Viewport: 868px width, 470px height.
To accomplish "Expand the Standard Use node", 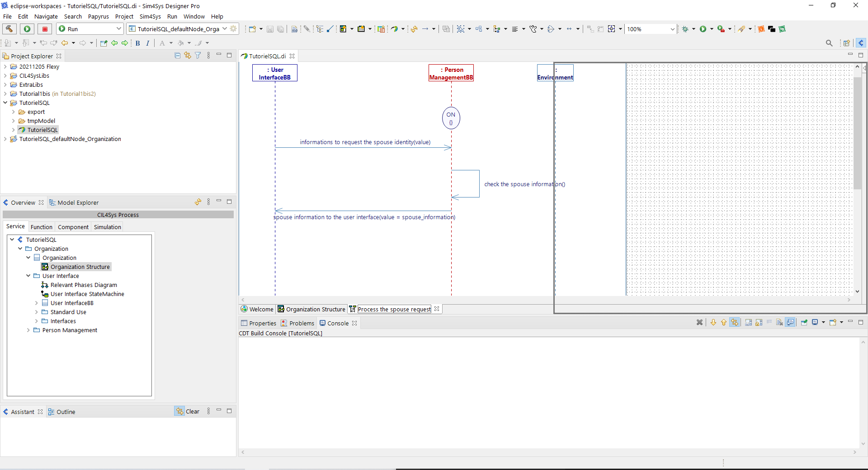I will click(37, 312).
